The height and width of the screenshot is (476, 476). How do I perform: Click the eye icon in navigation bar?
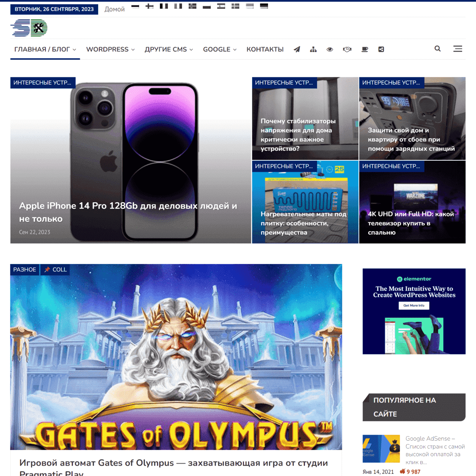pos(329,49)
